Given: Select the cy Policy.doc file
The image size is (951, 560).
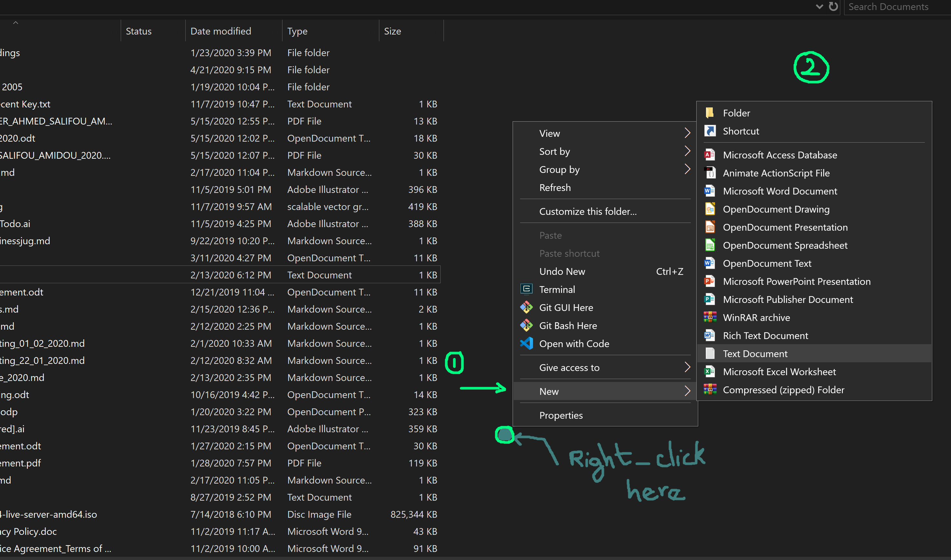Looking at the screenshot, I should (x=220, y=531).
